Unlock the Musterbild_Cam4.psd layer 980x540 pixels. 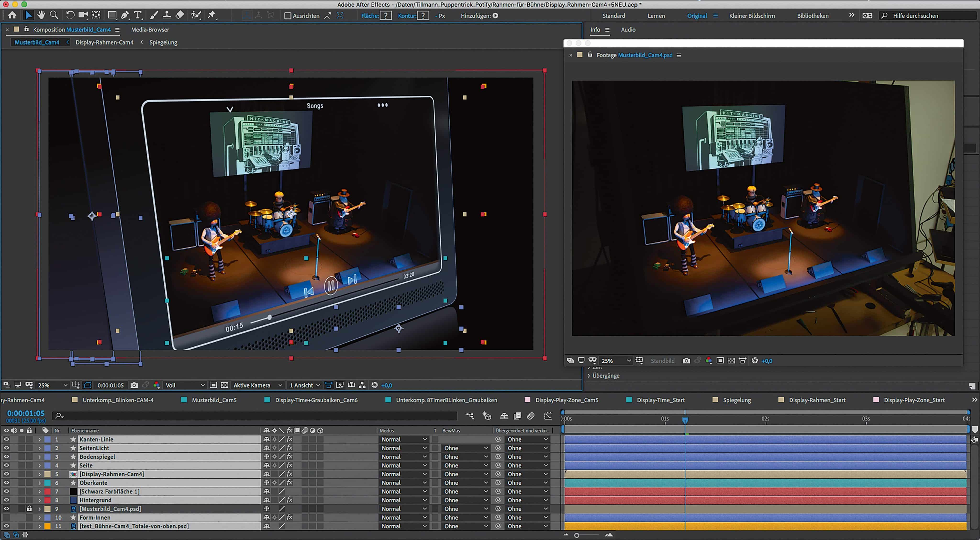[x=29, y=508]
